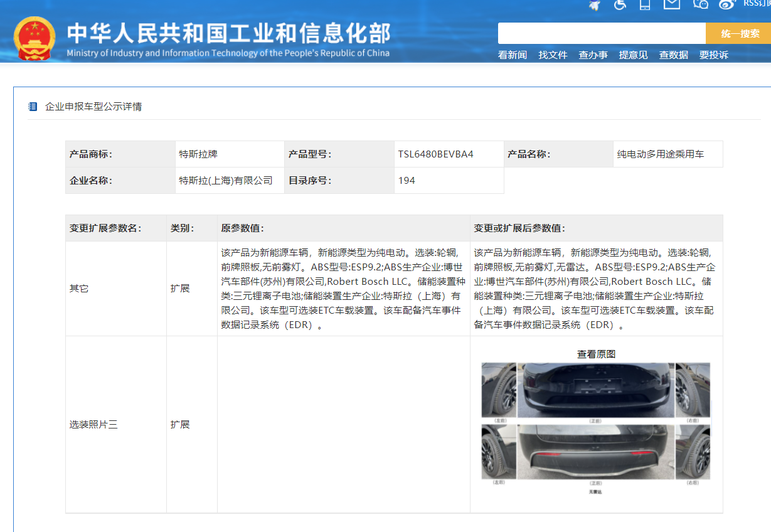Open the wheelchair accessibility mode icon
Image resolution: width=771 pixels, height=532 pixels.
[620, 4]
